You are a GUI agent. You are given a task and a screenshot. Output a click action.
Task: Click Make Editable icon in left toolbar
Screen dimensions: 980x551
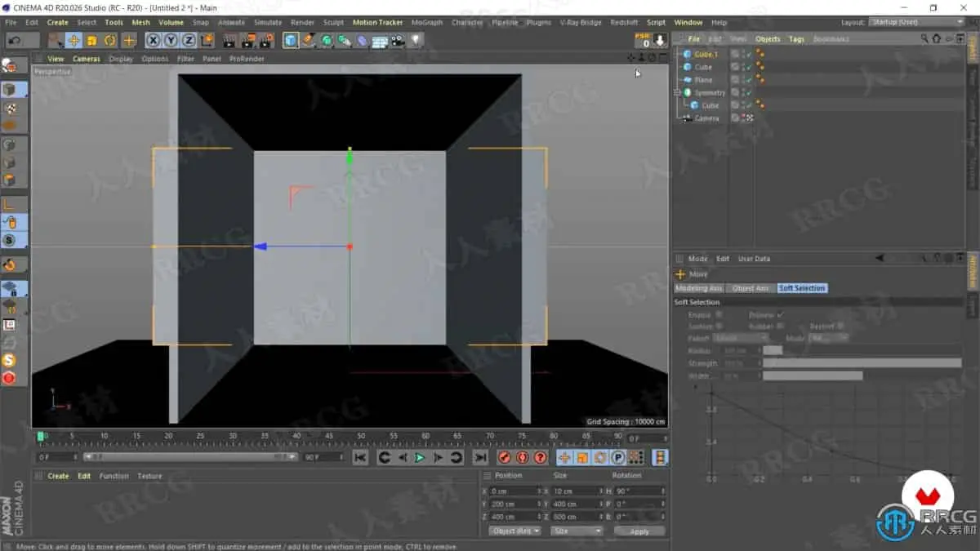[10, 65]
